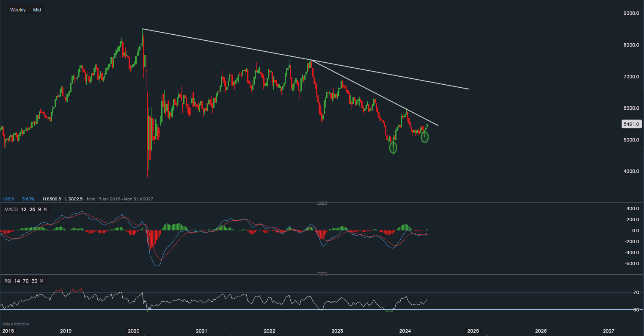Click the MACD period value 12
This screenshot has width=644, height=336.
(24, 209)
